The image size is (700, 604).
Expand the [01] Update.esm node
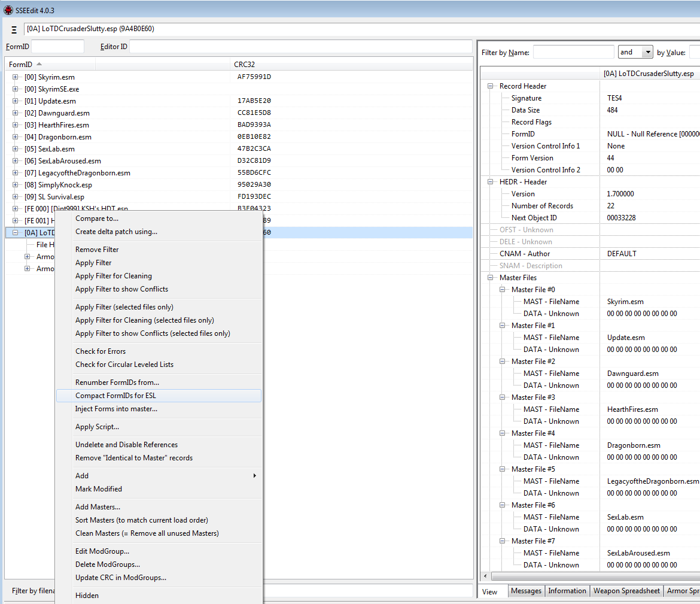coord(15,101)
